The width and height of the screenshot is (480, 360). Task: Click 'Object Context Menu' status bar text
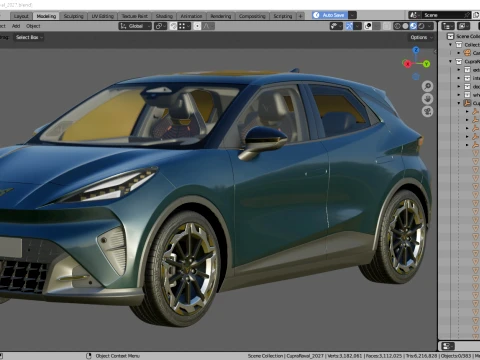pyautogui.click(x=117, y=356)
